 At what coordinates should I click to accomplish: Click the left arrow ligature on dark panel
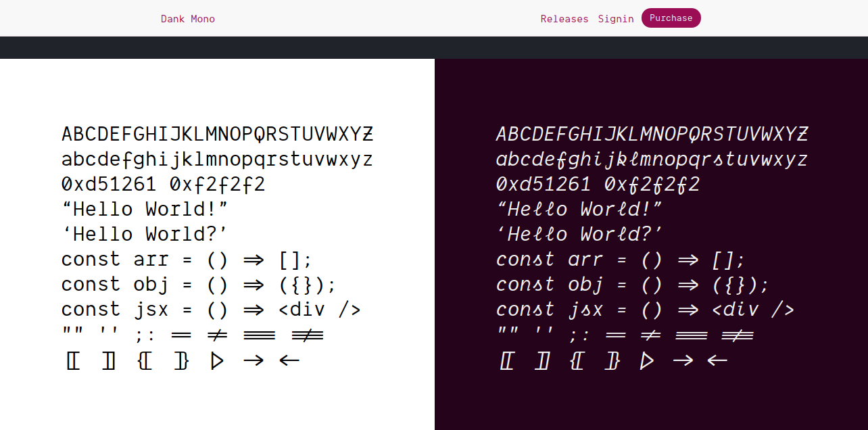click(717, 360)
